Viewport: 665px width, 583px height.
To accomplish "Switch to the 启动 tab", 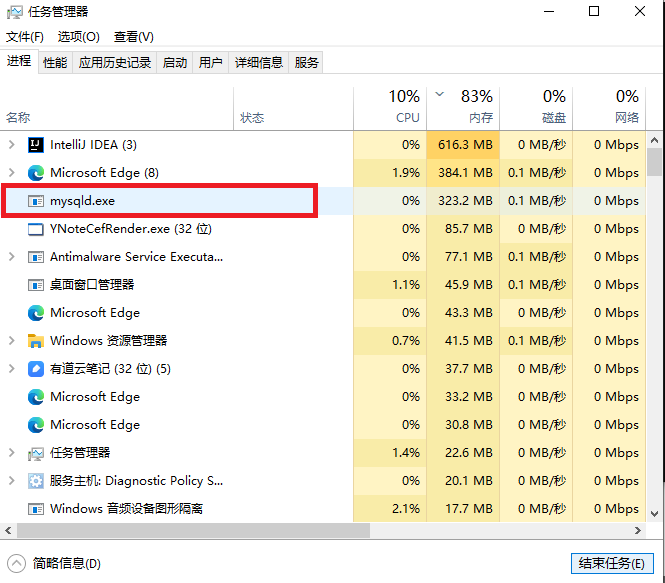I will point(175,63).
